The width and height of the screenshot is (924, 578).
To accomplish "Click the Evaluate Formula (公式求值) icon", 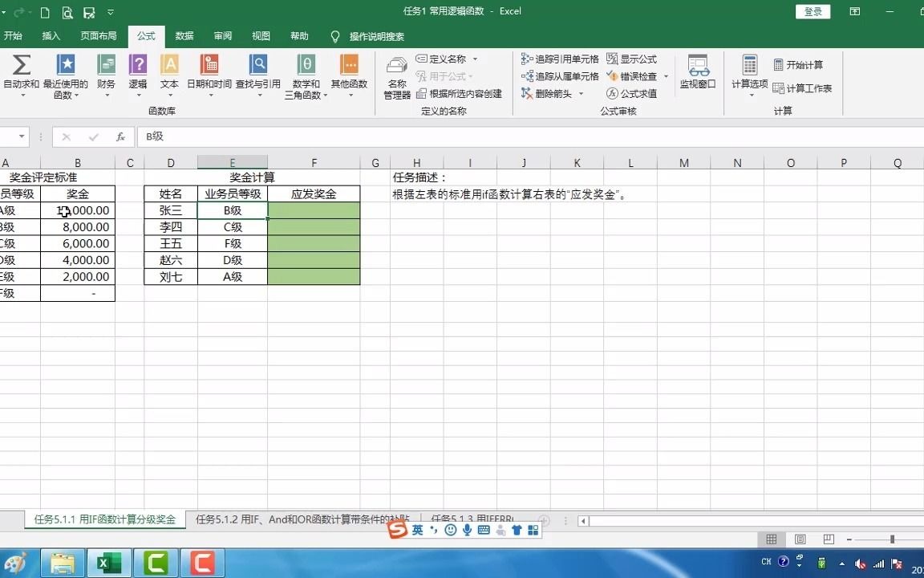I will pyautogui.click(x=635, y=93).
